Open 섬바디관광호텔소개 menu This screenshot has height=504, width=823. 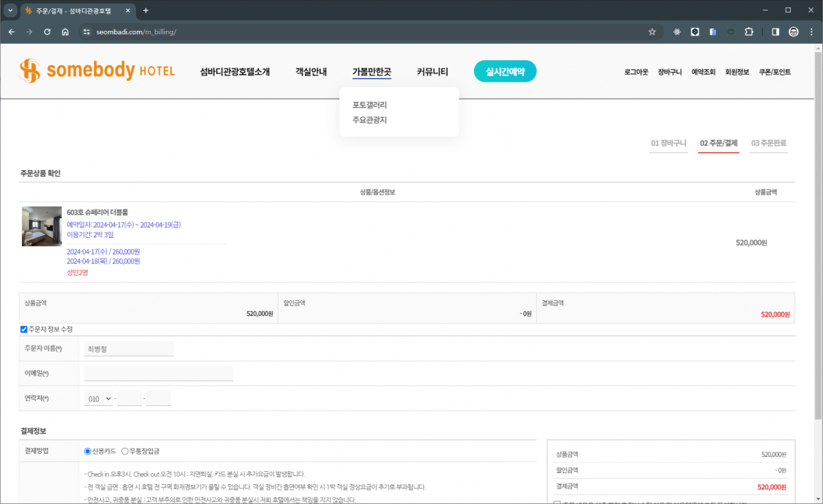click(235, 71)
